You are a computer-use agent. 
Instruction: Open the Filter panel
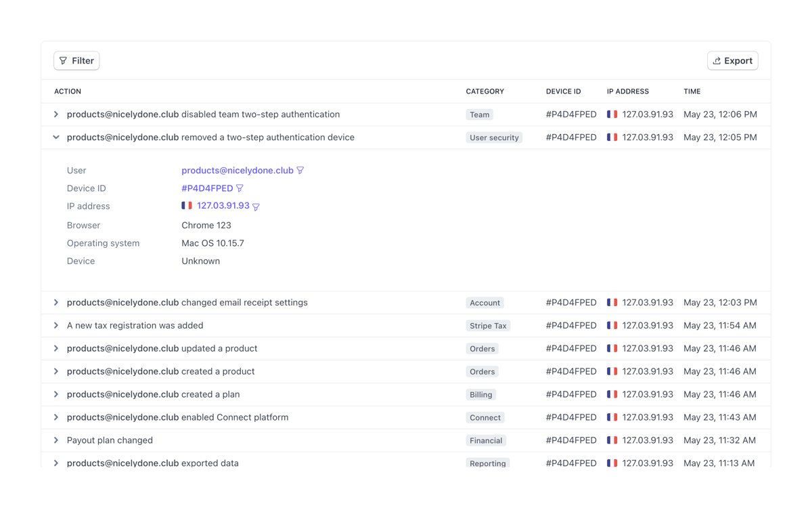tap(76, 60)
